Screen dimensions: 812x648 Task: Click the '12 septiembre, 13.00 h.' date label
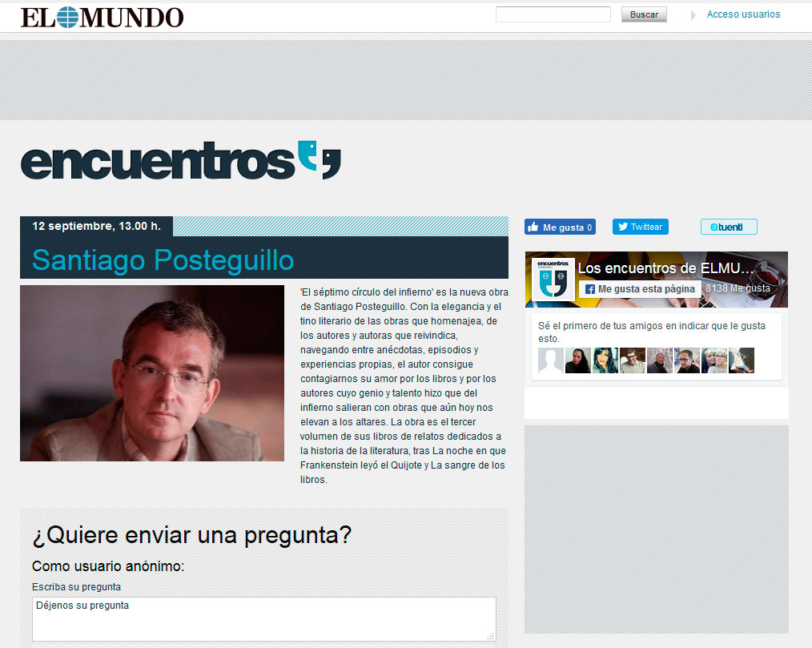click(x=96, y=227)
